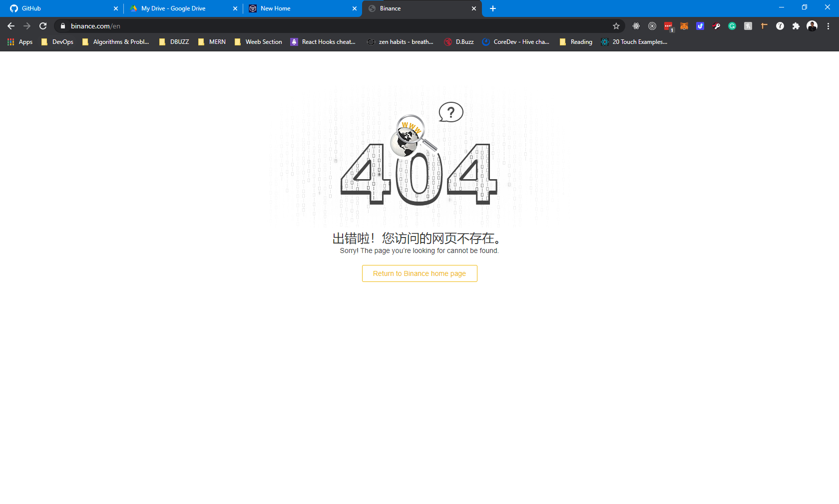Open the Chrome three-dot menu
Image resolution: width=839 pixels, height=504 pixels.
[x=828, y=26]
